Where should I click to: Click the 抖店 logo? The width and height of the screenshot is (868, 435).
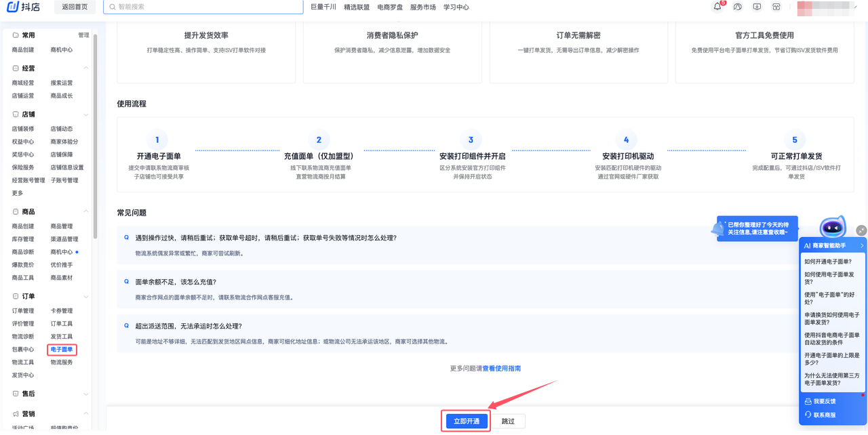(22, 7)
